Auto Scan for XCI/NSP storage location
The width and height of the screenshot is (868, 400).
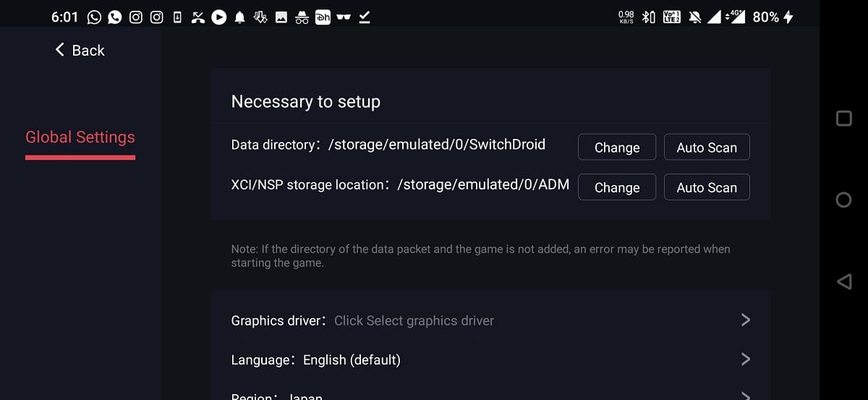pyautogui.click(x=707, y=187)
